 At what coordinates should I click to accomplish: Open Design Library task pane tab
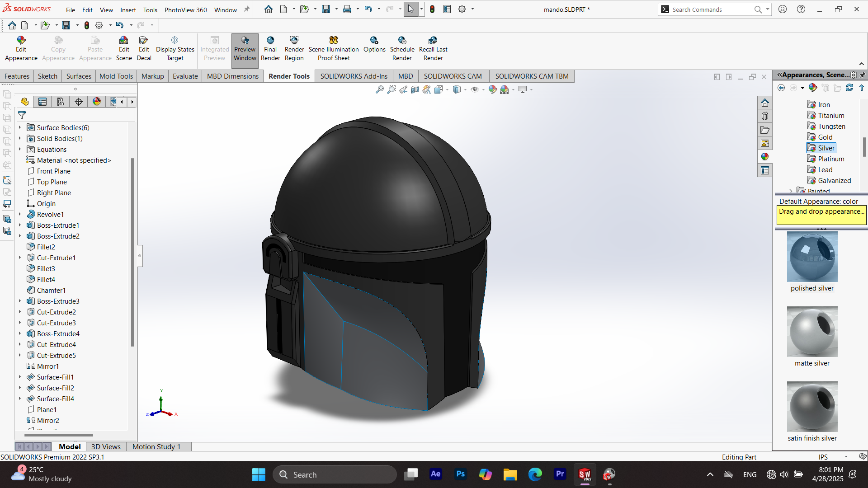[x=765, y=117]
